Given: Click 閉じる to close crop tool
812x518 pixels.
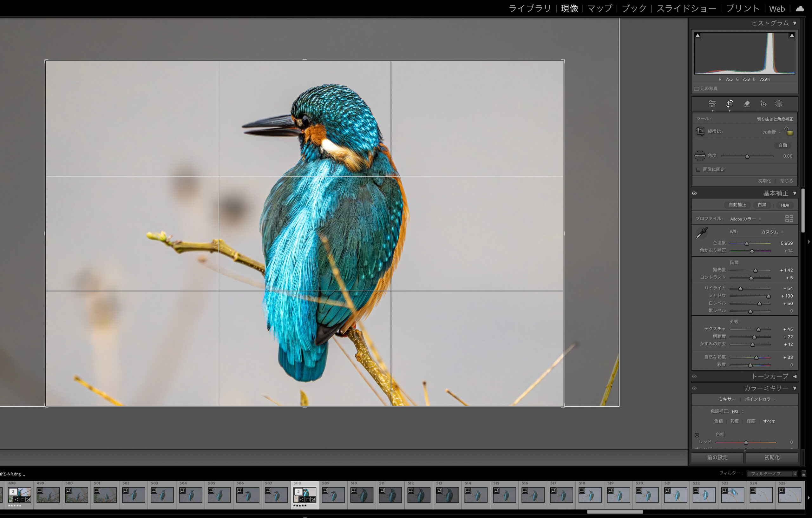Looking at the screenshot, I should 786,181.
